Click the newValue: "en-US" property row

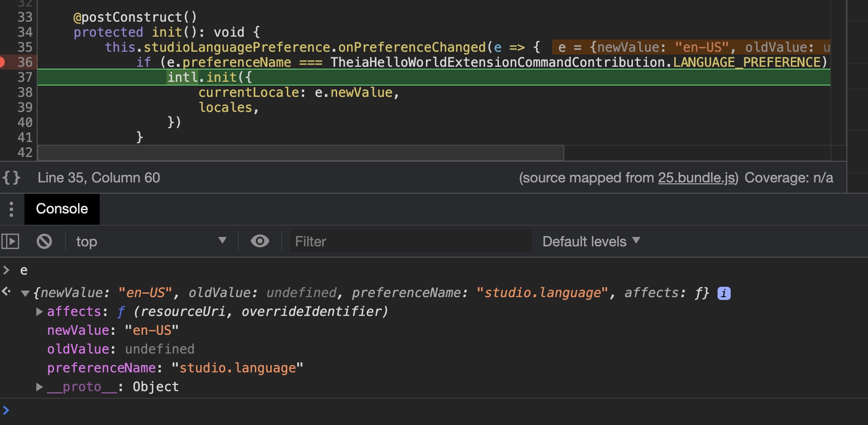click(x=113, y=331)
